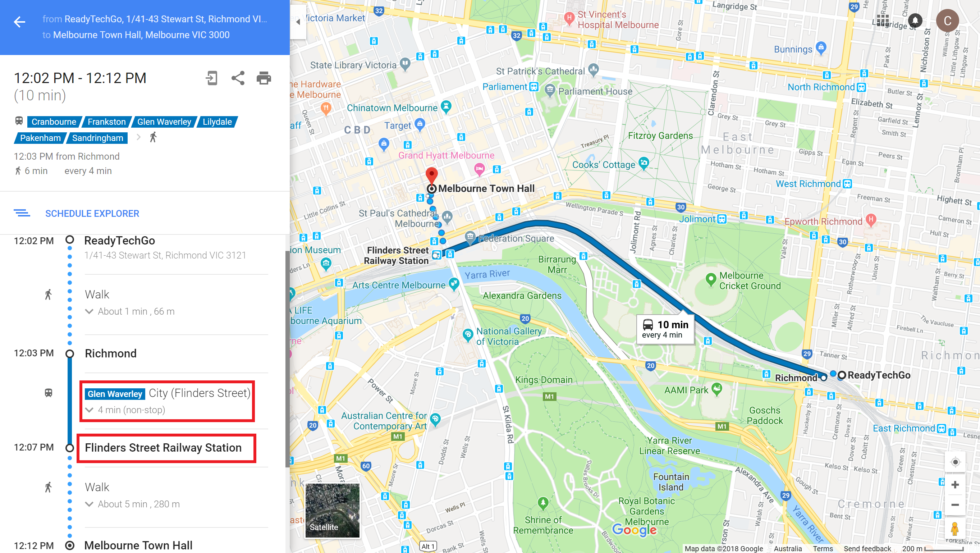Share the route using share icon

[x=238, y=78]
